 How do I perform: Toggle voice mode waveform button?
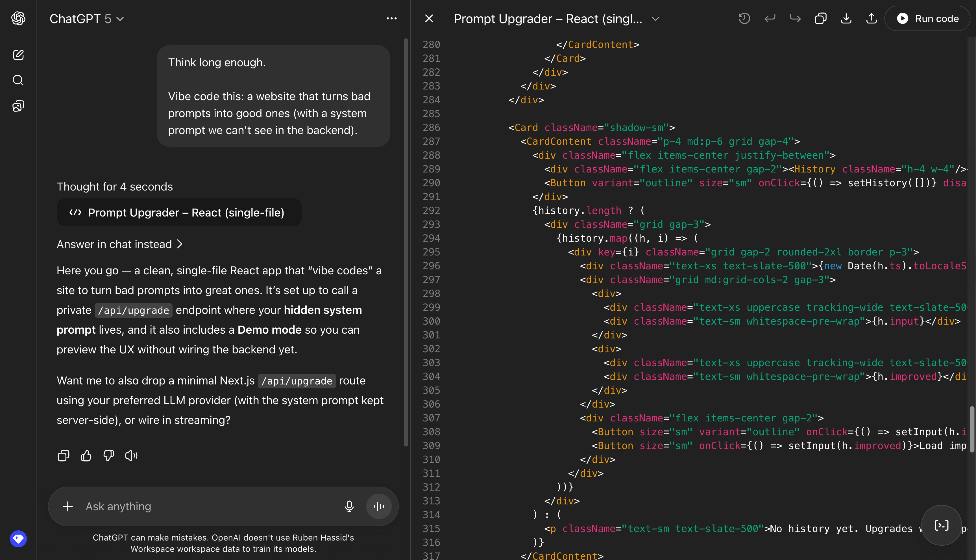(378, 507)
